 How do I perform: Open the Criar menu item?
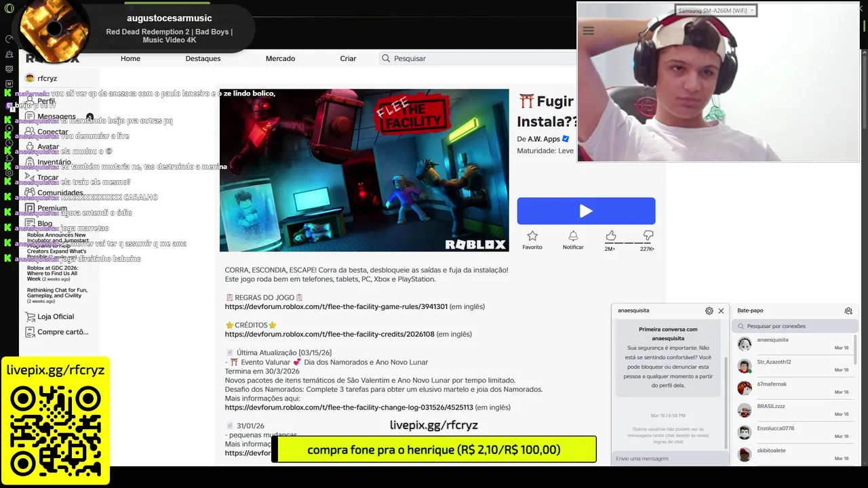pos(348,58)
